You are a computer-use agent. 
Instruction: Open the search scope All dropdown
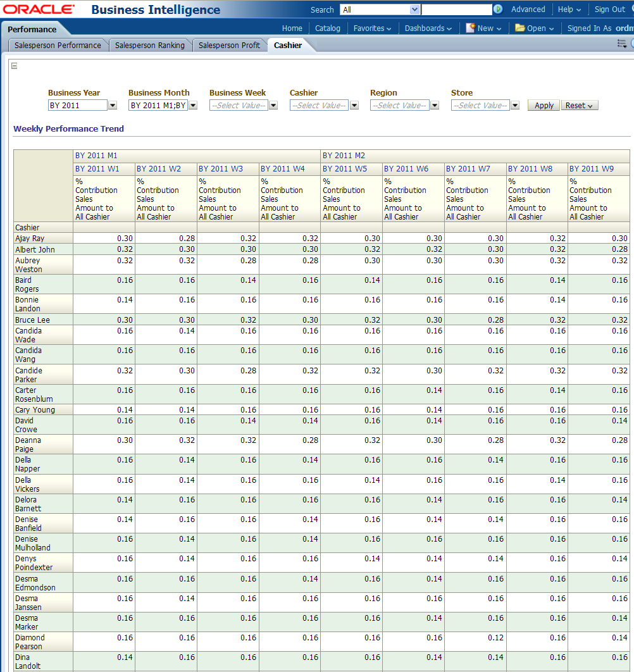(380, 9)
